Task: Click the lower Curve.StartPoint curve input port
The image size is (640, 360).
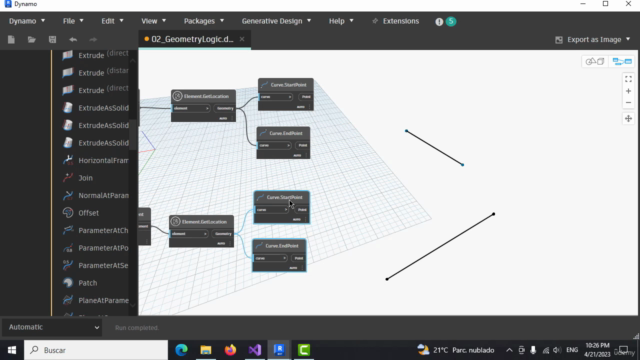Action: coord(271,210)
